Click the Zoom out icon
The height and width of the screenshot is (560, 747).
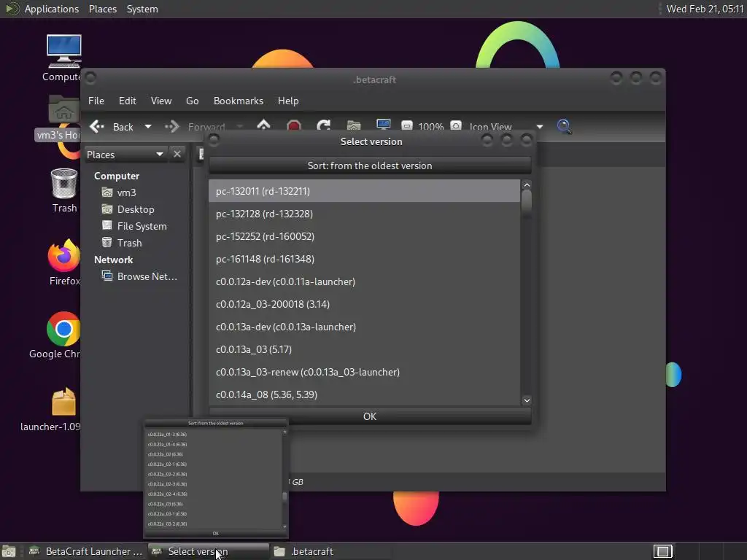pos(407,125)
